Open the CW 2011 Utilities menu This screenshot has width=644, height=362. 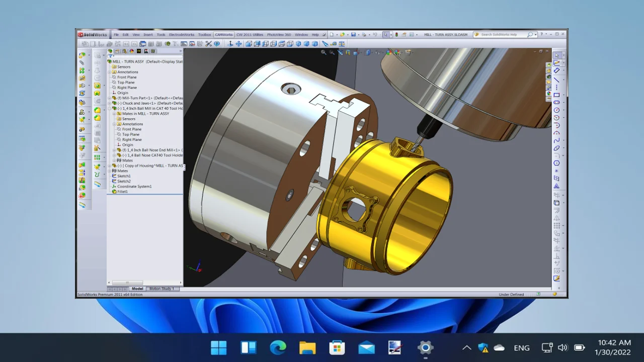[250, 35]
